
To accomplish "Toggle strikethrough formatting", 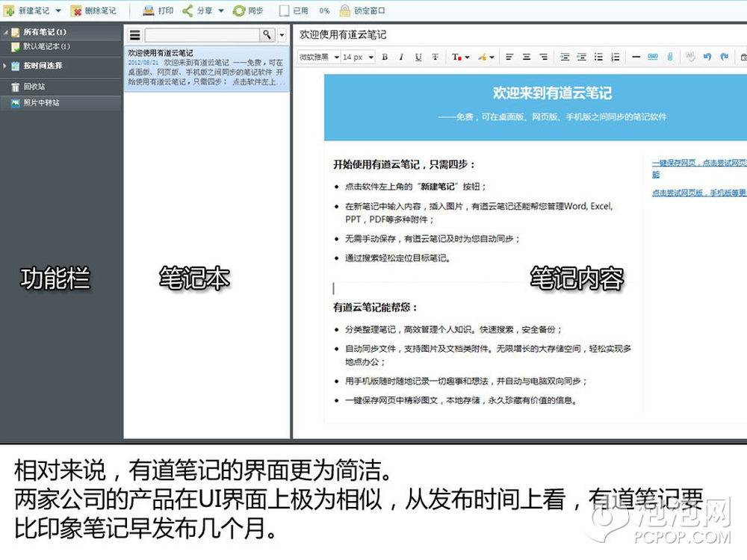I will click(435, 57).
